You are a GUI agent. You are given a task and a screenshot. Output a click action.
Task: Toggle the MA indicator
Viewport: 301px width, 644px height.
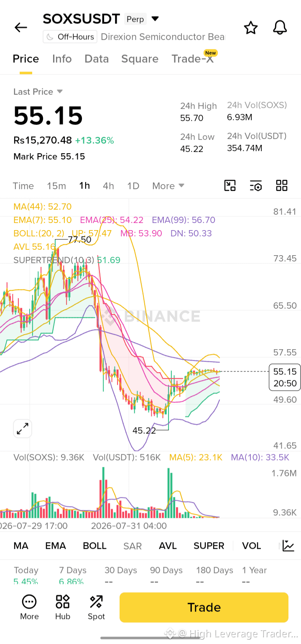(21, 546)
